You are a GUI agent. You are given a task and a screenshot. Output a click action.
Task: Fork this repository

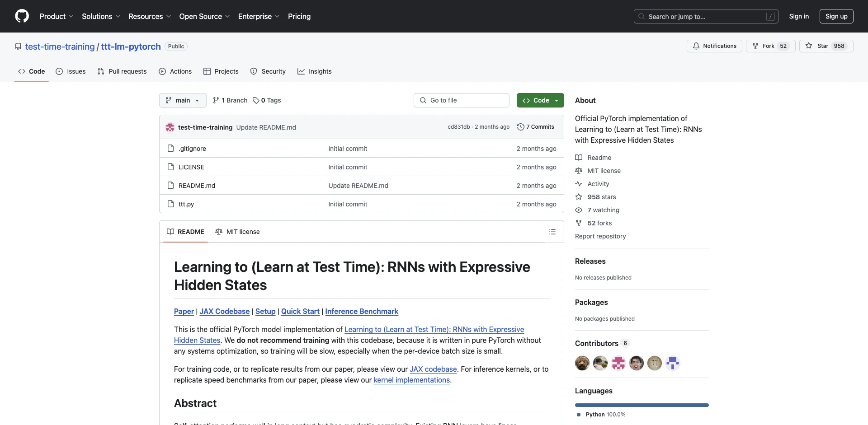770,46
